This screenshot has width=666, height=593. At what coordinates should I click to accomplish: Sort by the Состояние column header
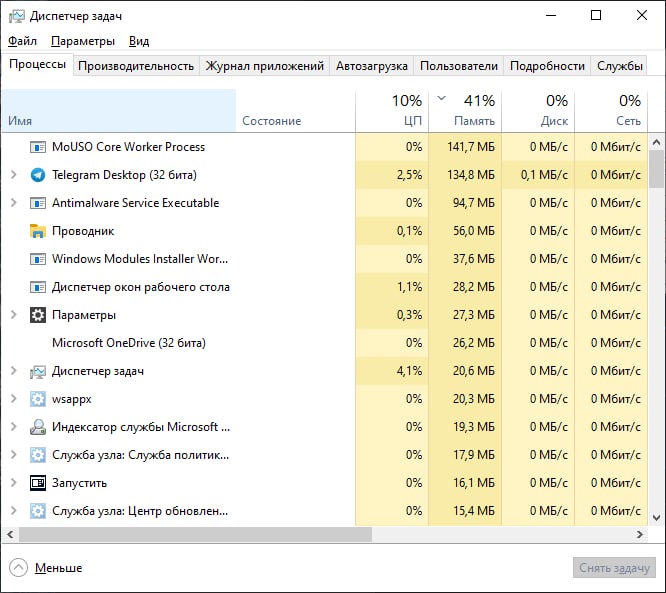(x=296, y=110)
